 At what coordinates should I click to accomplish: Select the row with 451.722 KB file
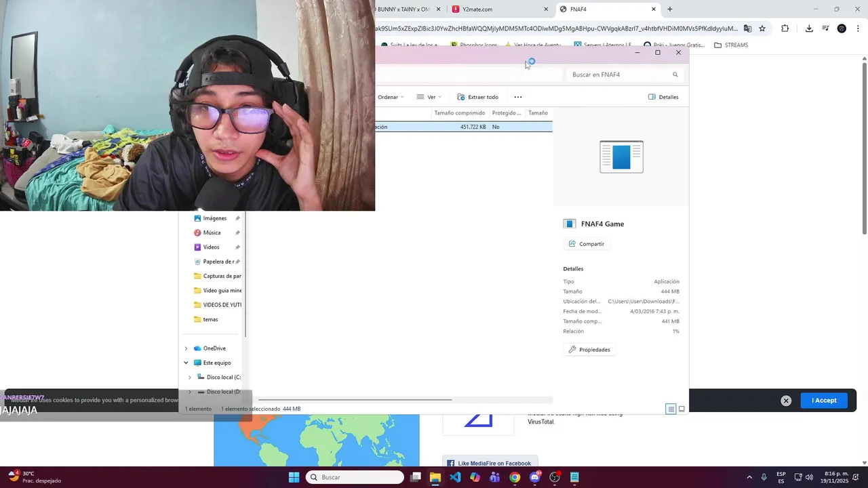coord(464,127)
